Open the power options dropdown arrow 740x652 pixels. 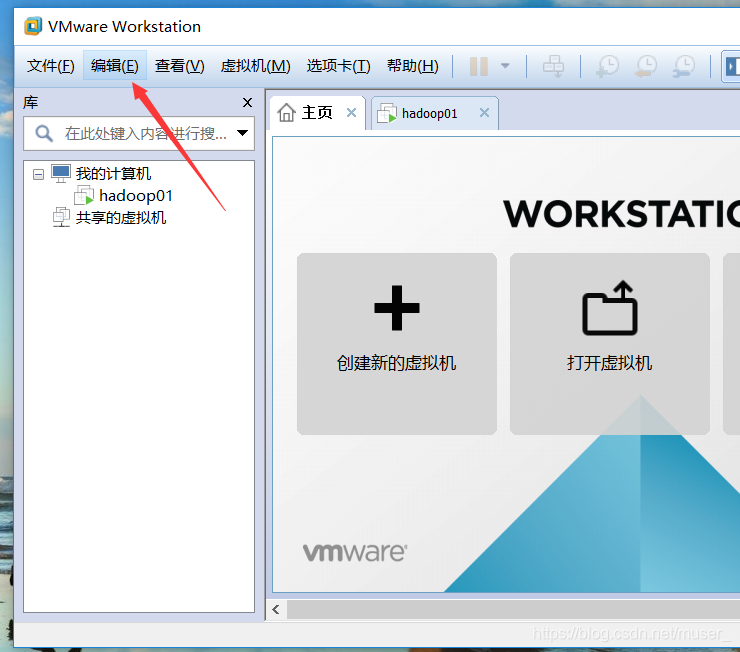pos(505,66)
